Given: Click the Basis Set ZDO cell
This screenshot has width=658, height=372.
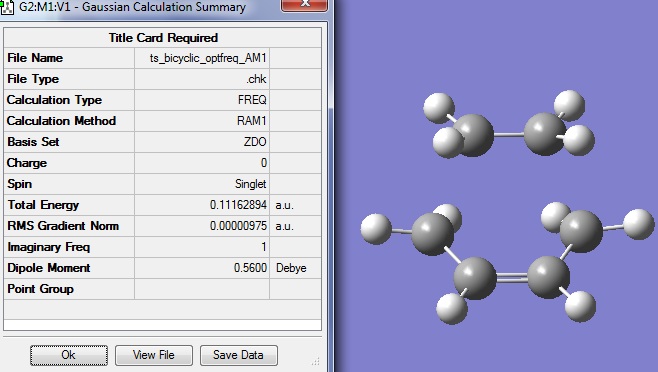Looking at the screenshot, I should pyautogui.click(x=202, y=142).
